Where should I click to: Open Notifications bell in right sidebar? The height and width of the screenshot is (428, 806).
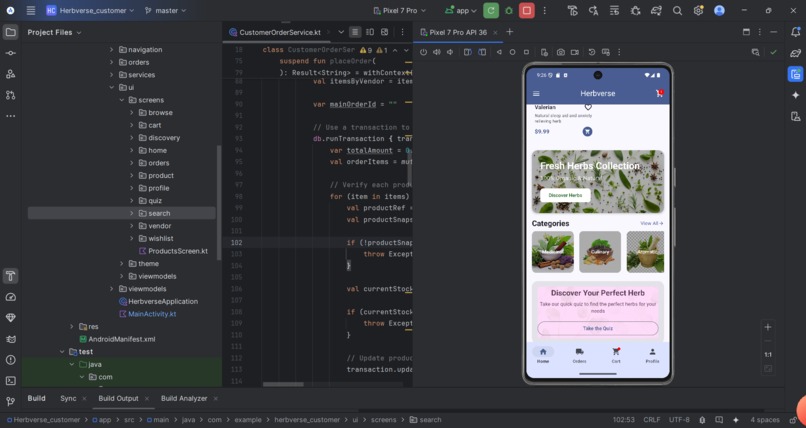pyautogui.click(x=795, y=32)
